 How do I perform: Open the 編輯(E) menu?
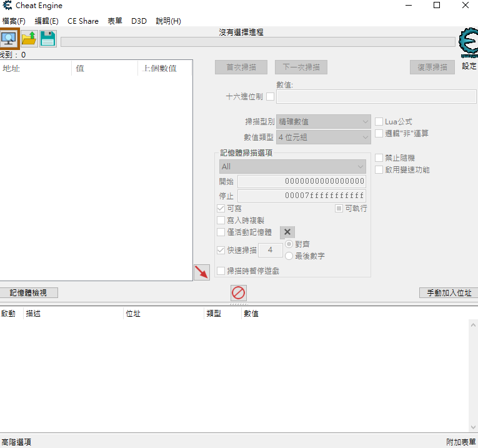[x=46, y=21]
